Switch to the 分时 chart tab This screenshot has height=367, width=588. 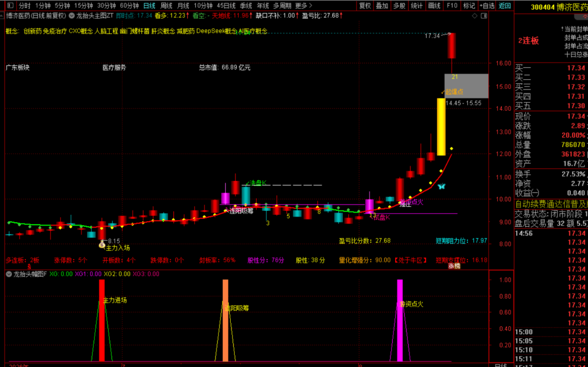[24, 6]
